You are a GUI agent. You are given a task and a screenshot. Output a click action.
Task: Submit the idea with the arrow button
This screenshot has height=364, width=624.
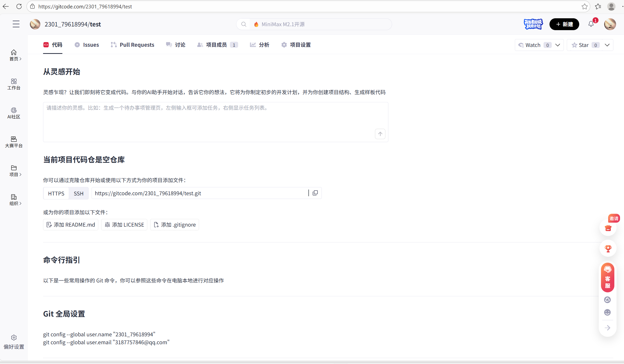[x=380, y=134]
